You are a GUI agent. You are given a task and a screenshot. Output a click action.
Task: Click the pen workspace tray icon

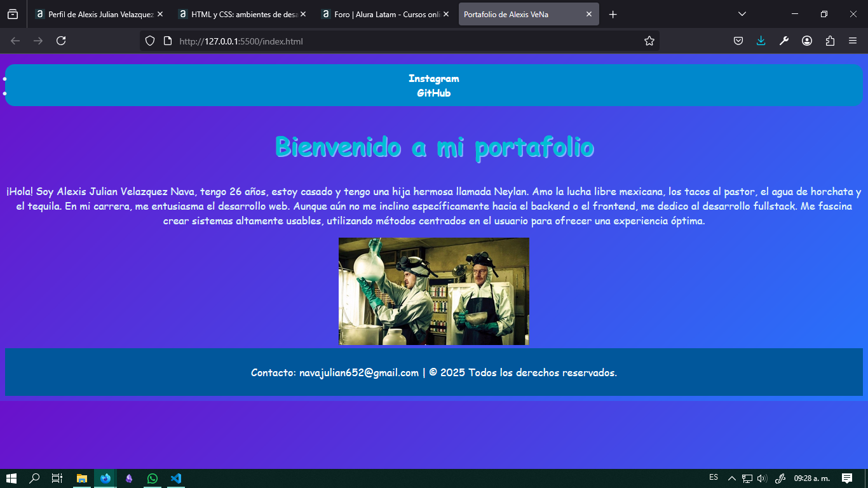[781, 478]
